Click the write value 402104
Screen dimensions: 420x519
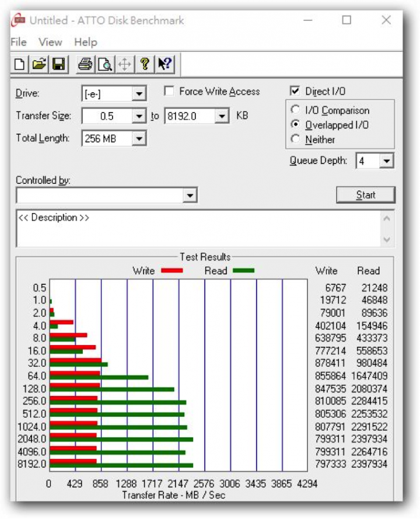click(x=330, y=326)
